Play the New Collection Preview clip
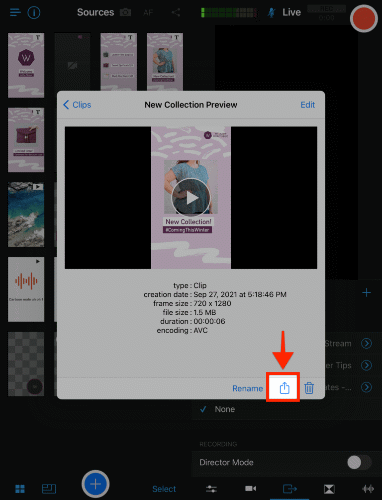The width and height of the screenshot is (382, 500). (191, 198)
